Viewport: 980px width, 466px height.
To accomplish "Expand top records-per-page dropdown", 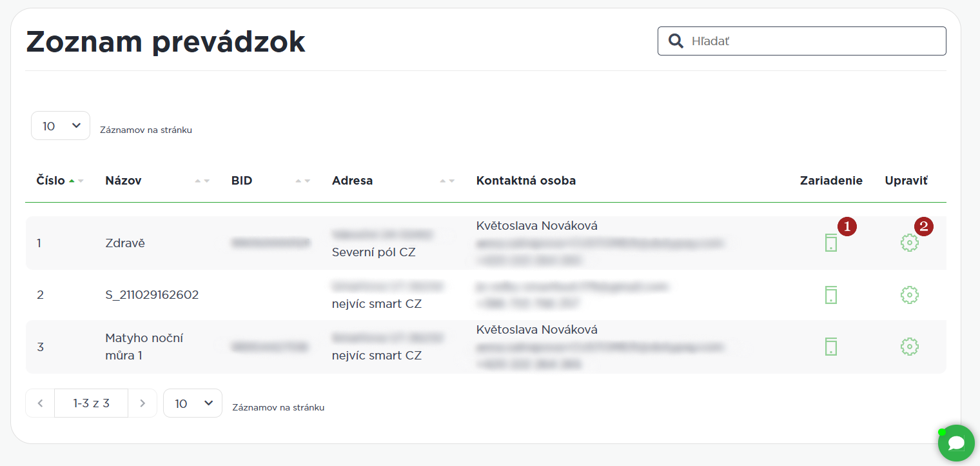I will (61, 126).
